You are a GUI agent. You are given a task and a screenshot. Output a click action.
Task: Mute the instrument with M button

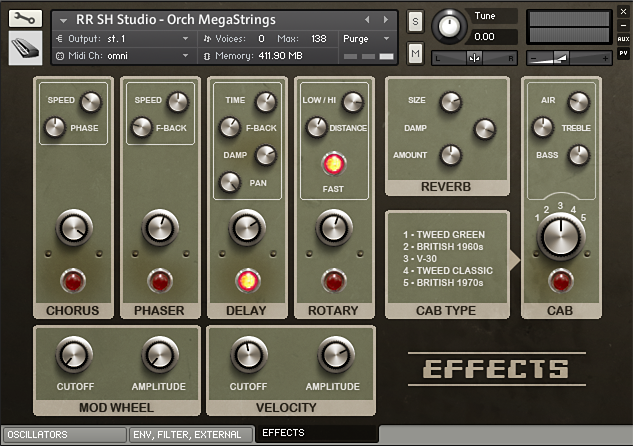tap(415, 53)
